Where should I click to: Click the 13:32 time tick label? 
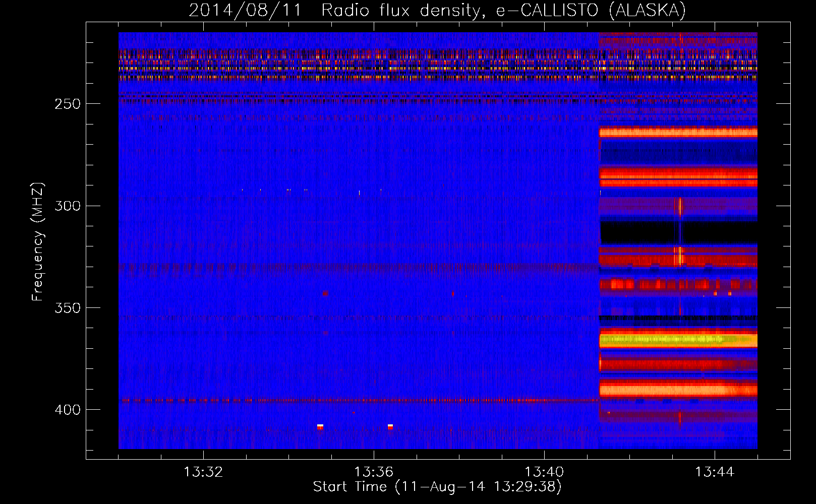[x=203, y=472]
